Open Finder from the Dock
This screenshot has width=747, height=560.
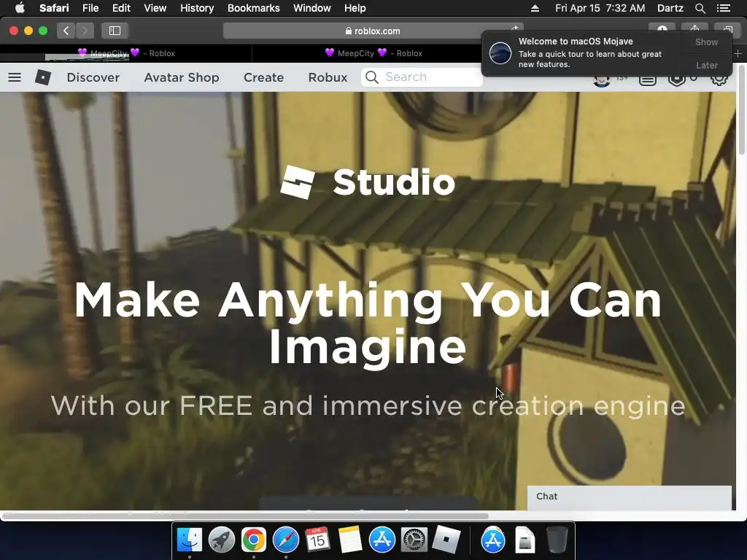point(190,540)
